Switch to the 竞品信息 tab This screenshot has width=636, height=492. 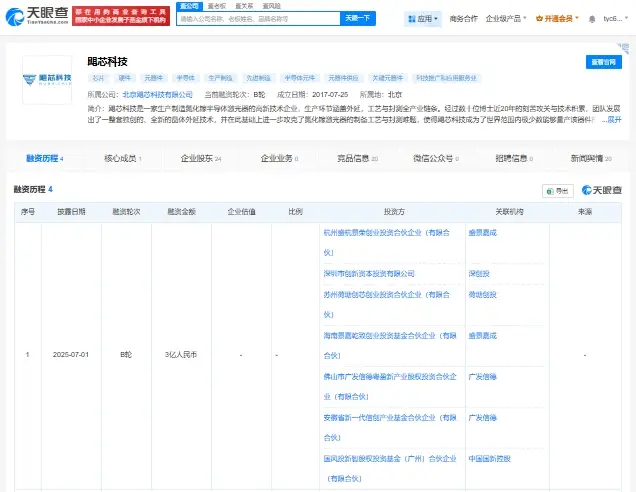[357, 158]
